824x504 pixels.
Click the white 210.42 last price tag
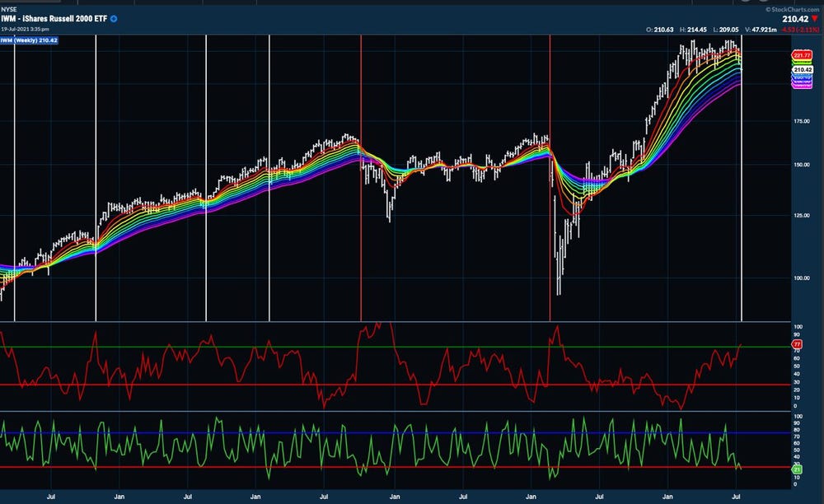click(803, 69)
